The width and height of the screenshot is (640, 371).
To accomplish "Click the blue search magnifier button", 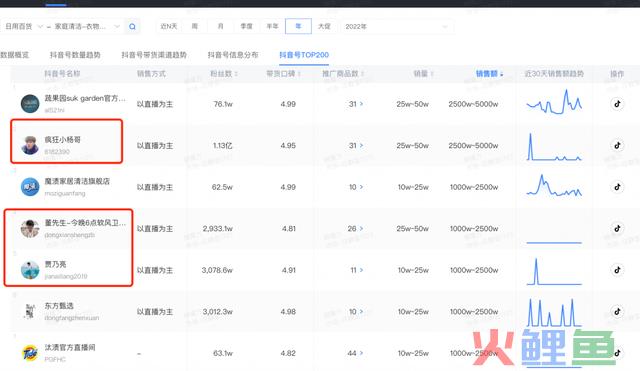I will tap(132, 27).
